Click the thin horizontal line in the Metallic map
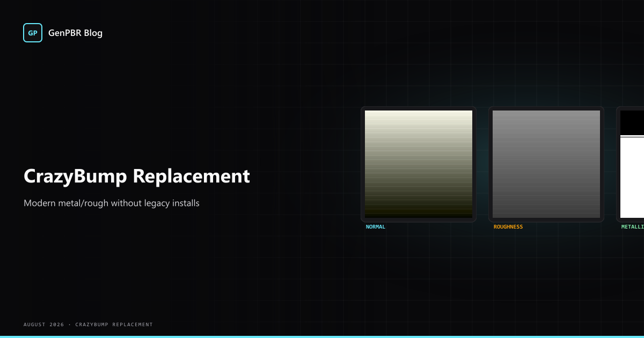The width and height of the screenshot is (644, 338). tap(632, 136)
